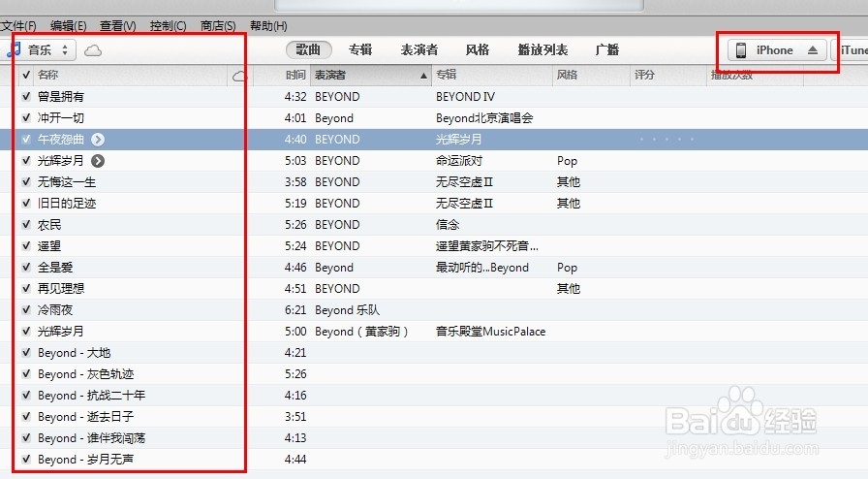
Task: Toggle the checkbox for 再见理想
Action: click(26, 288)
